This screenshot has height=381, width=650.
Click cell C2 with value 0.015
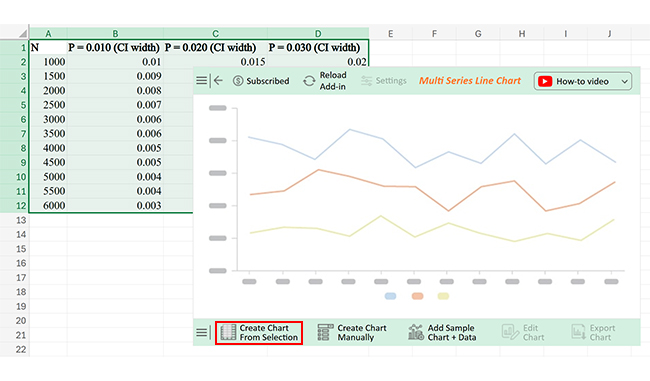click(216, 61)
